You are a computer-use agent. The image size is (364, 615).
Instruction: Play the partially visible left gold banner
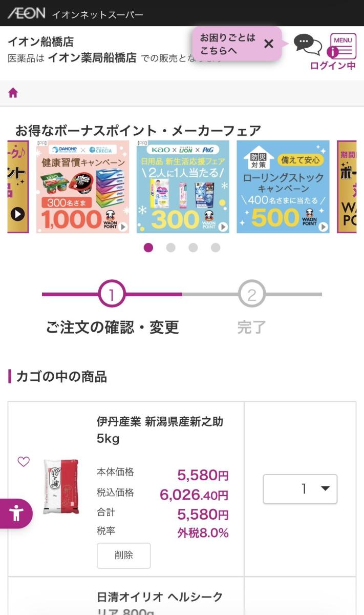click(x=17, y=214)
